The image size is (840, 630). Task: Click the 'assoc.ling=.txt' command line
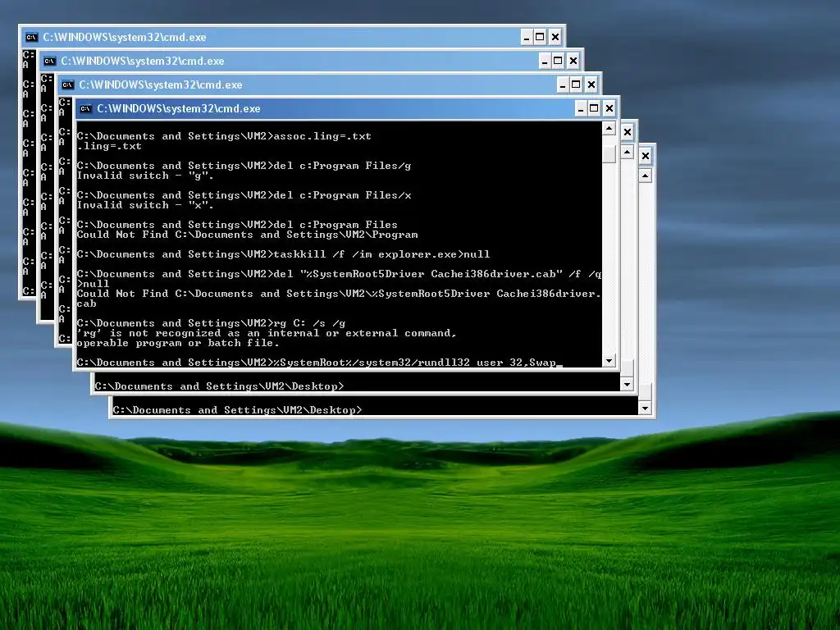pyautogui.click(x=224, y=136)
